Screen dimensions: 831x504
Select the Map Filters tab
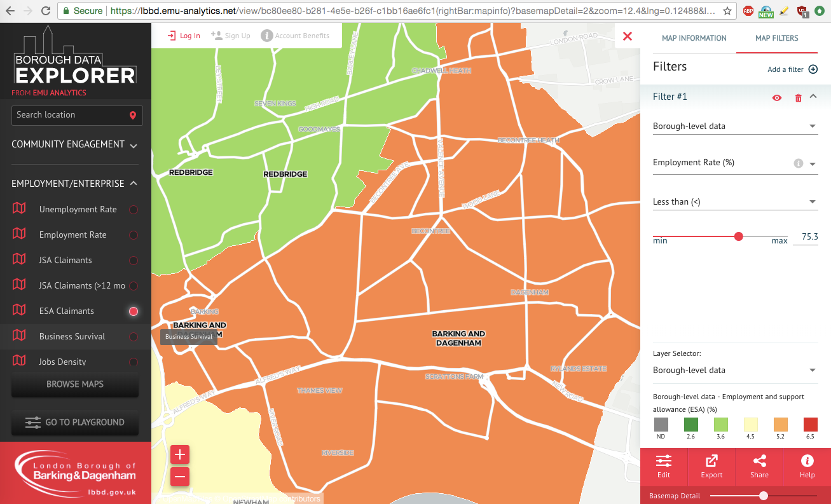point(776,38)
